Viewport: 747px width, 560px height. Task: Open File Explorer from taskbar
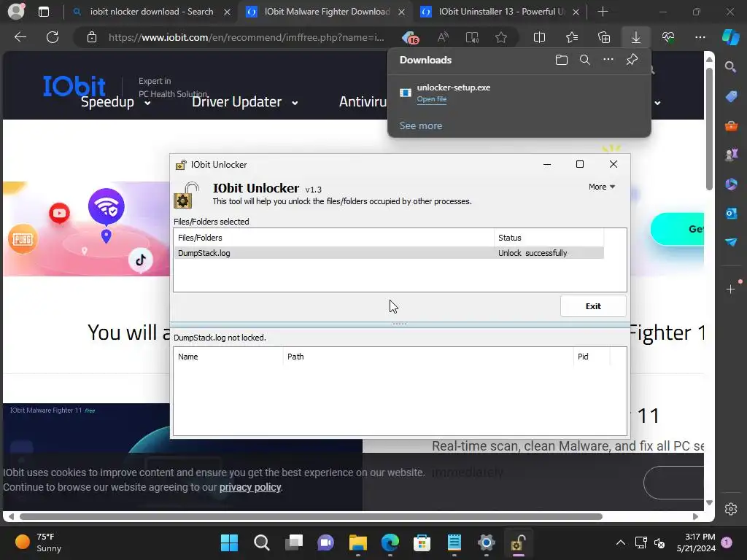click(357, 542)
